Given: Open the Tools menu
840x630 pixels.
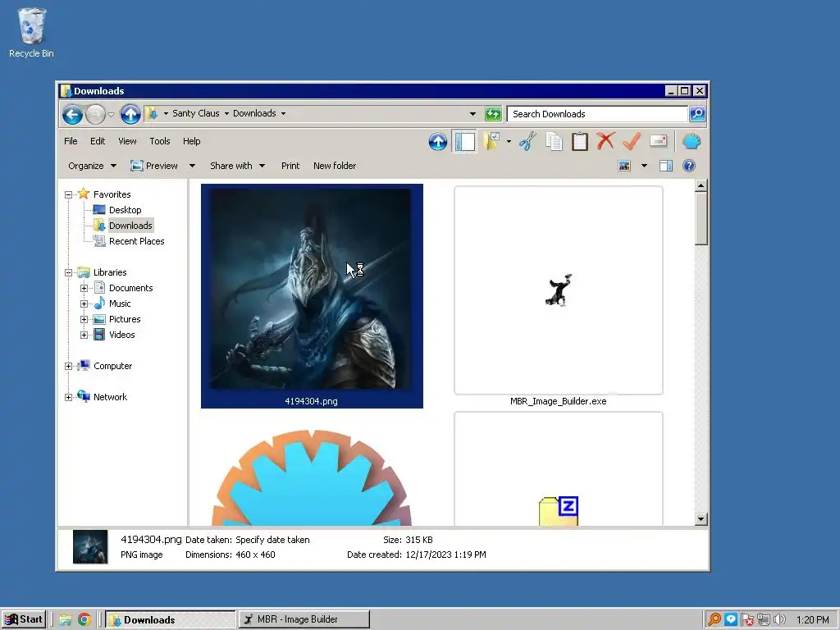Looking at the screenshot, I should point(160,141).
